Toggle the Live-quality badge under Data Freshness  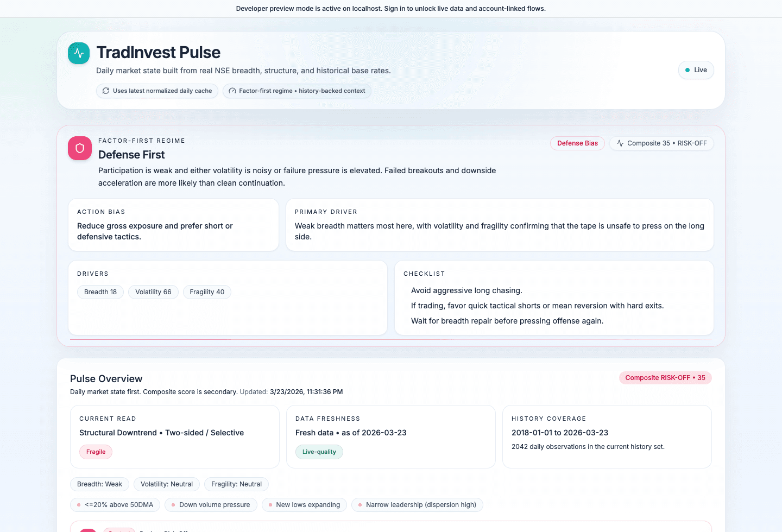click(319, 452)
